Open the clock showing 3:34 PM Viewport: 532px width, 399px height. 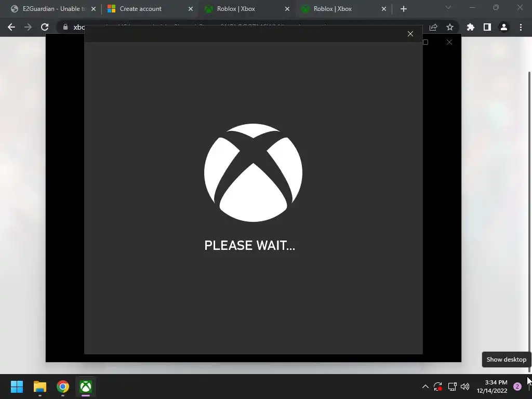(x=492, y=387)
